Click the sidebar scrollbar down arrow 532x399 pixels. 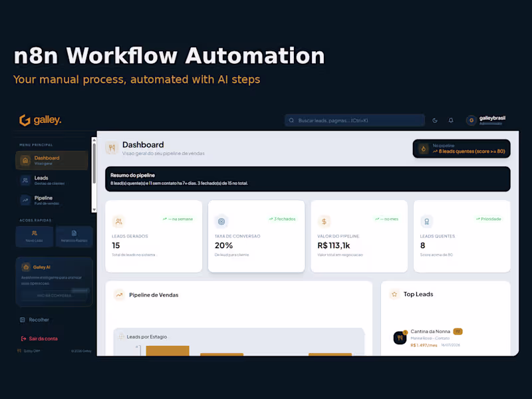point(94,209)
